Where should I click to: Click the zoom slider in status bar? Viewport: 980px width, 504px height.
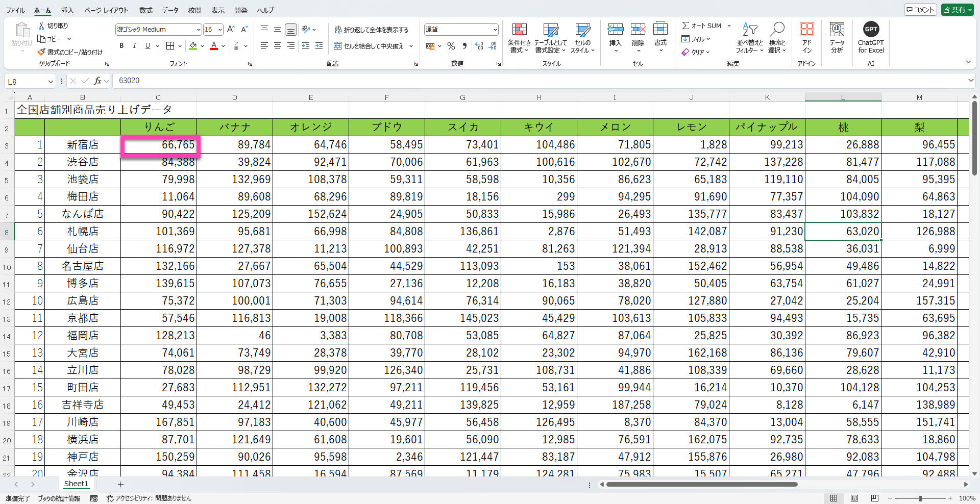click(x=920, y=498)
